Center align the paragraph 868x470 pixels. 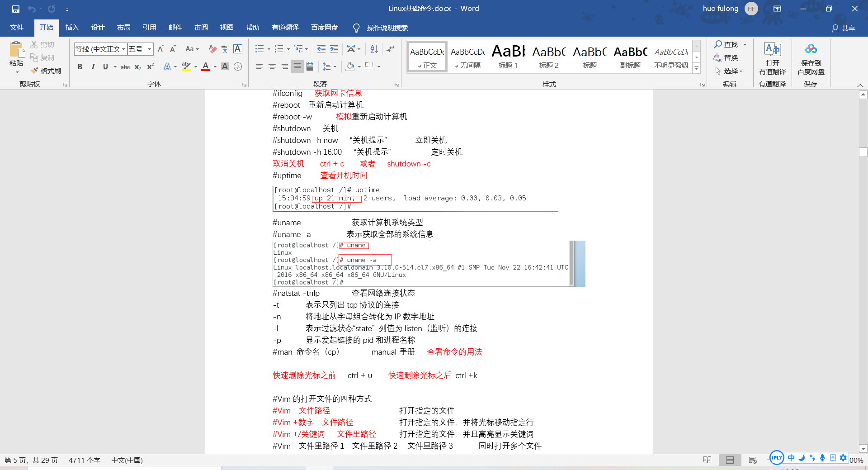(272, 66)
